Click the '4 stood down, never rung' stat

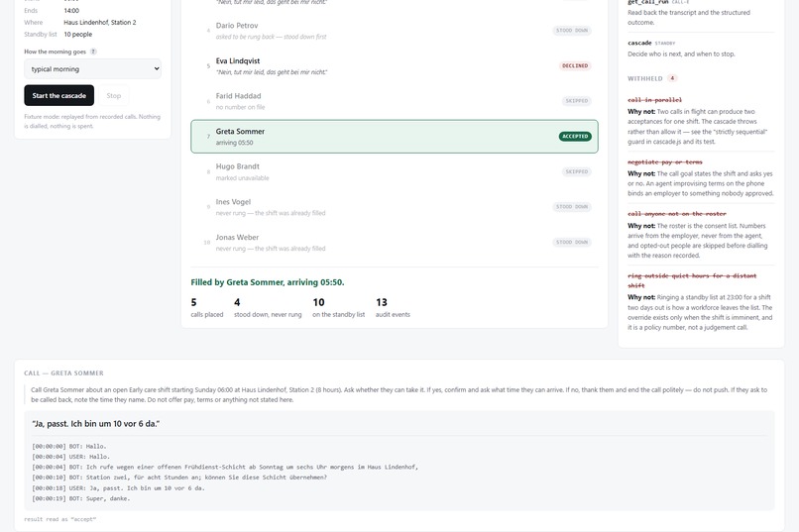[x=268, y=307]
